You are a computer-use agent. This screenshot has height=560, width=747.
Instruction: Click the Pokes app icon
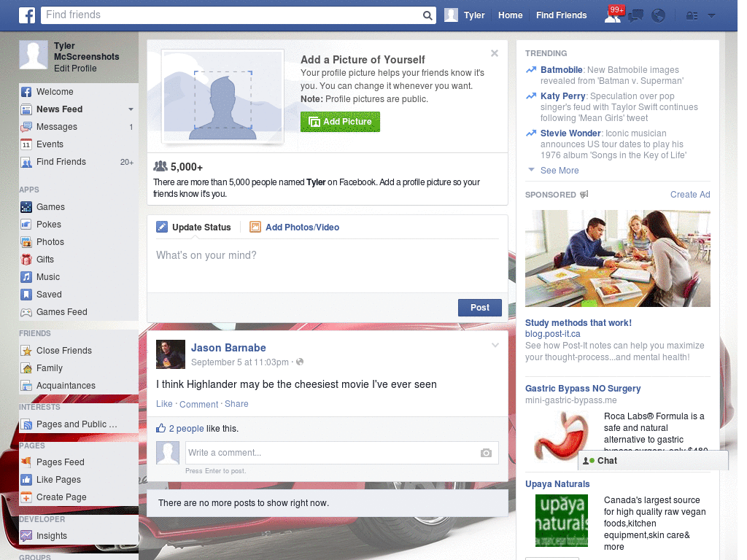[26, 225]
